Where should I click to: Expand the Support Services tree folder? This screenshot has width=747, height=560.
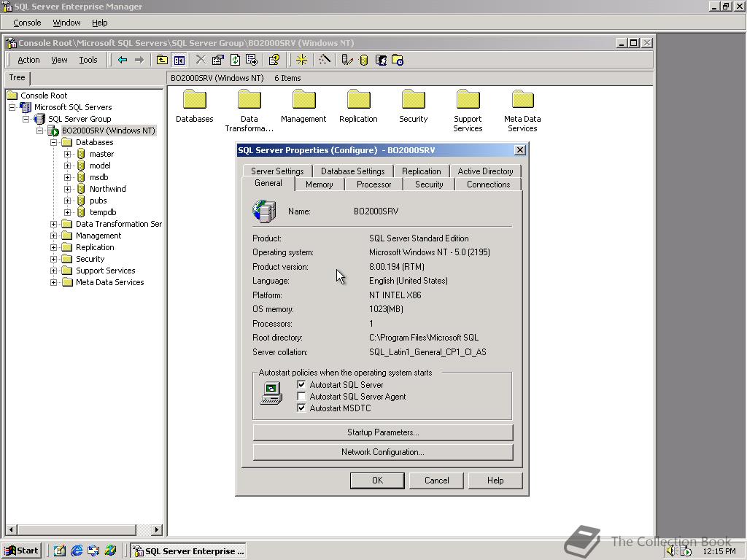click(x=53, y=271)
